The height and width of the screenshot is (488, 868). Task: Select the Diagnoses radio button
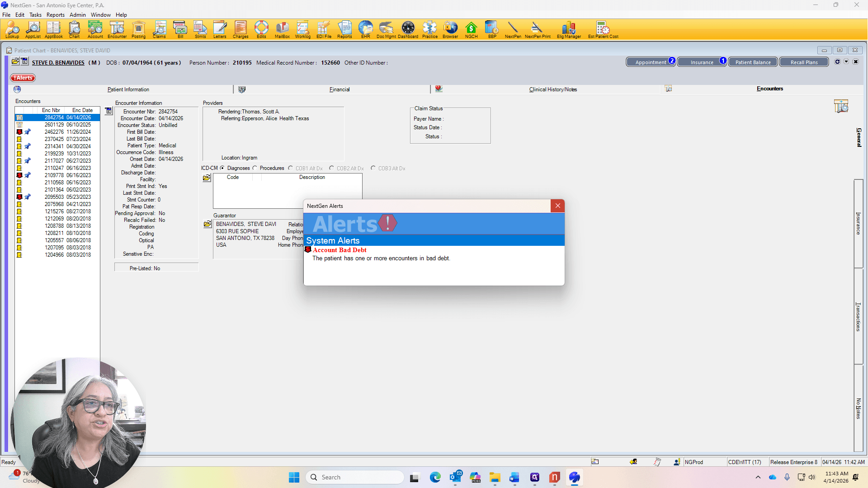pos(222,168)
